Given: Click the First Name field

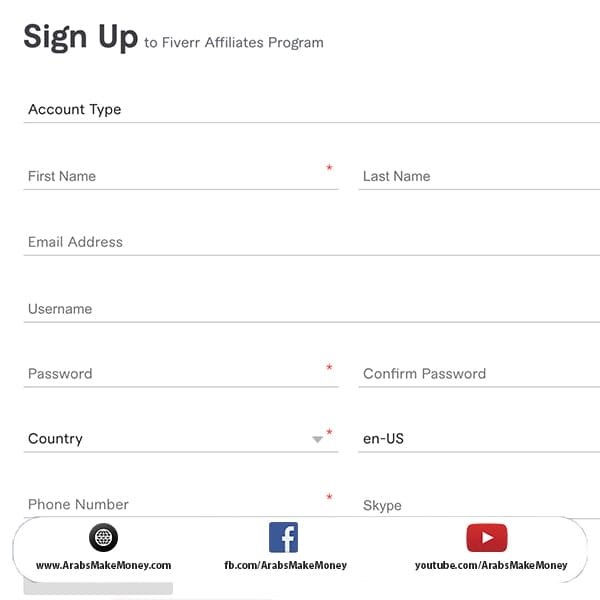Looking at the screenshot, I should (180, 176).
